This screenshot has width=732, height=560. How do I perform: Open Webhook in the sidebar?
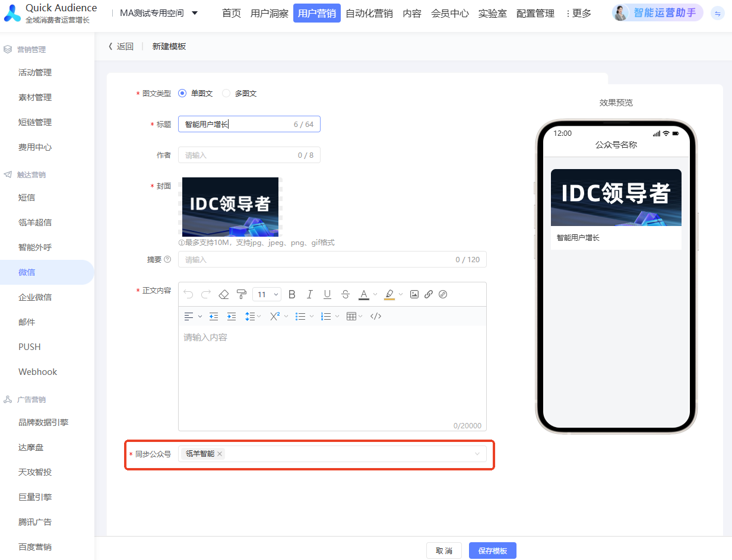pos(38,372)
